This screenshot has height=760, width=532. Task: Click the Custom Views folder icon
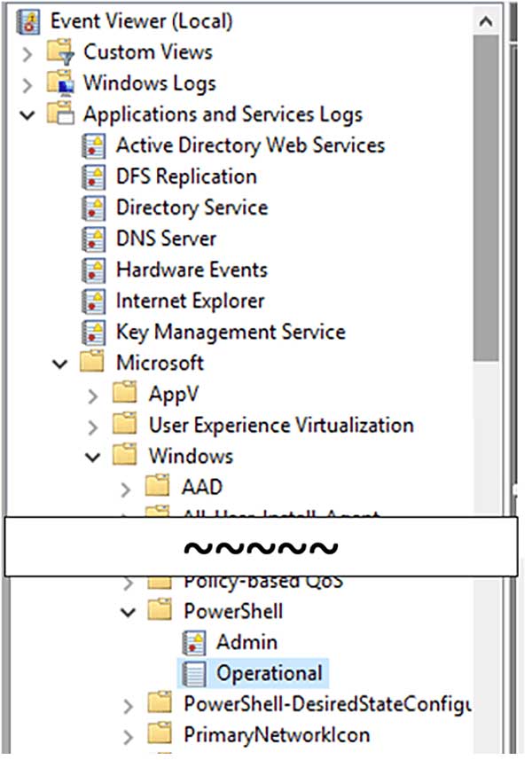(60, 52)
